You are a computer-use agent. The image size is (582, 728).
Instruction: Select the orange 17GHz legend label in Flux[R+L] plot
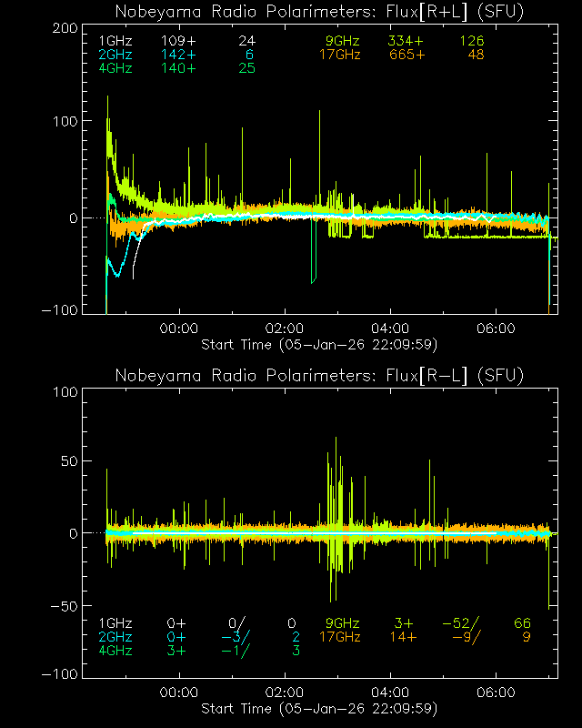[x=340, y=56]
